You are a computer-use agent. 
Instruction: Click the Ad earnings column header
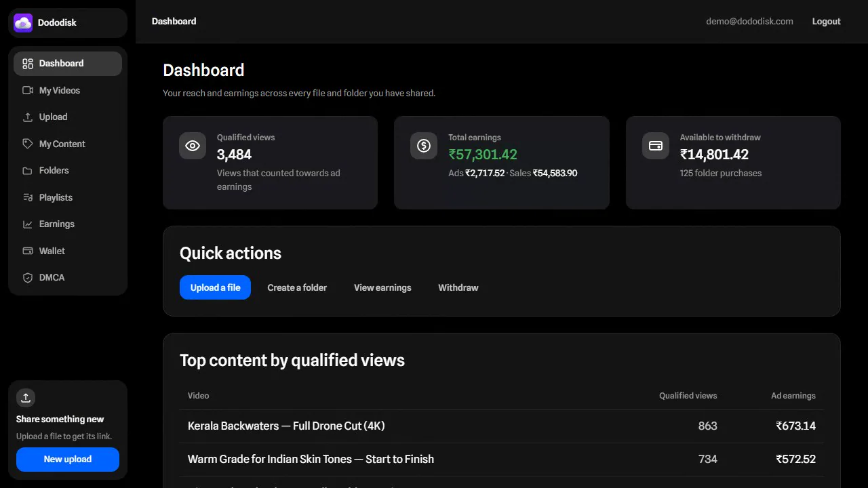[793, 396]
